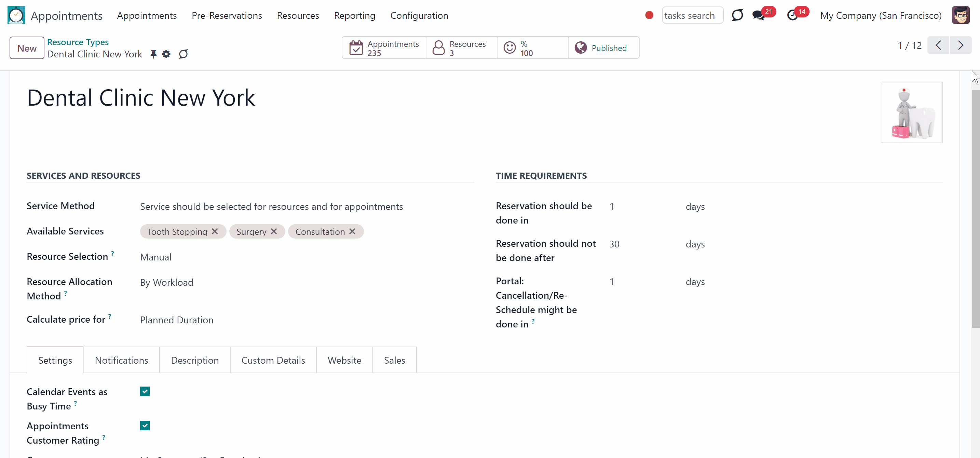Switch to the Notifications tab
The image size is (980, 458).
[121, 360]
